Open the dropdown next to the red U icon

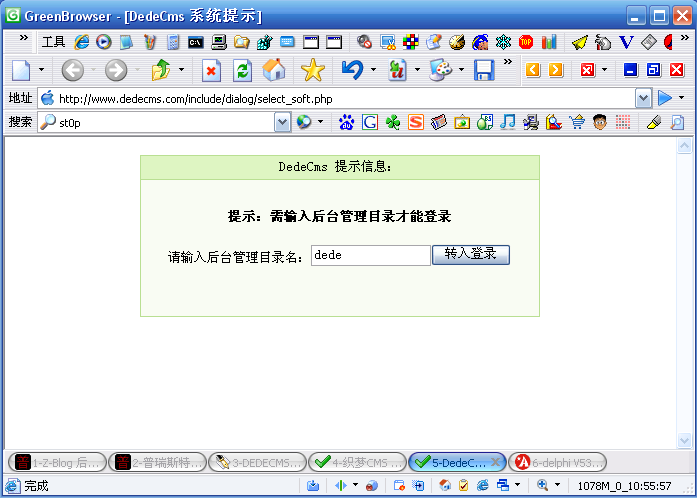pos(417,70)
